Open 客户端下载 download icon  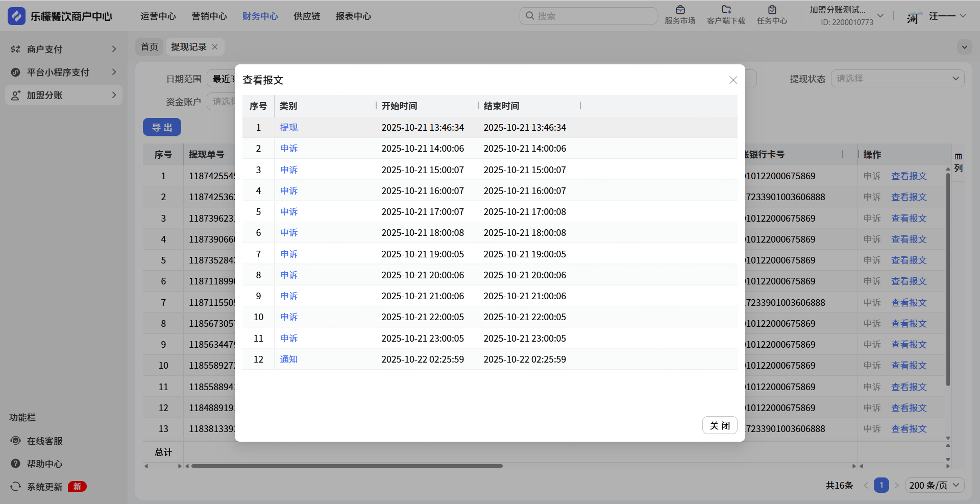[x=726, y=10]
